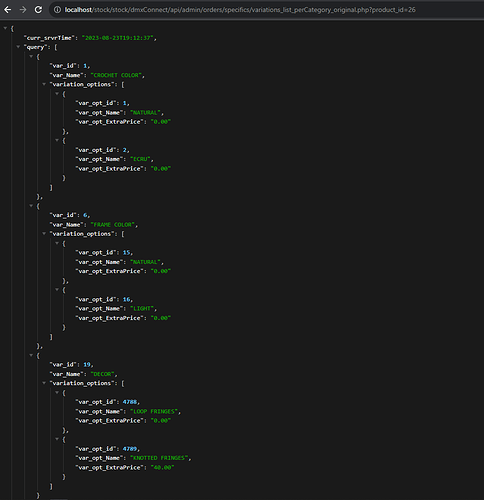
Task: Collapse CROCHET COLOR variation_options array
Action: click(x=44, y=84)
